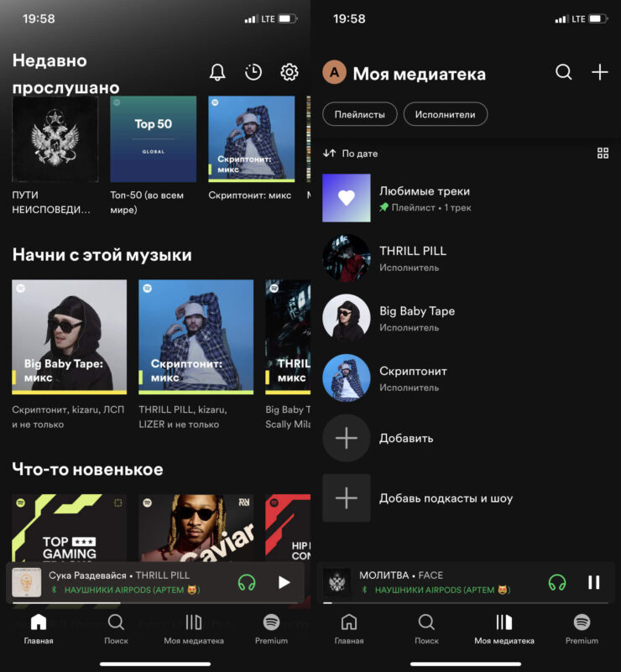Switch library to grid view icon
Screen dimensions: 621x672
pyautogui.click(x=603, y=154)
